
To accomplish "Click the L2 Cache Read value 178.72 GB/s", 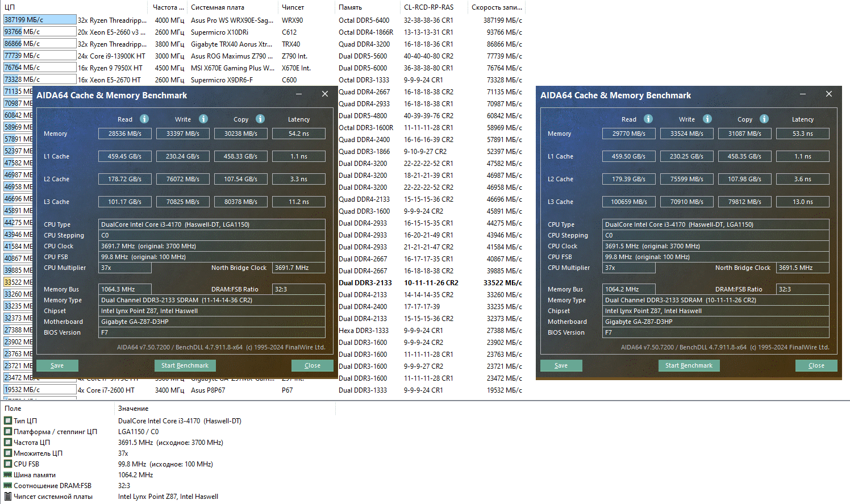I will tap(125, 179).
